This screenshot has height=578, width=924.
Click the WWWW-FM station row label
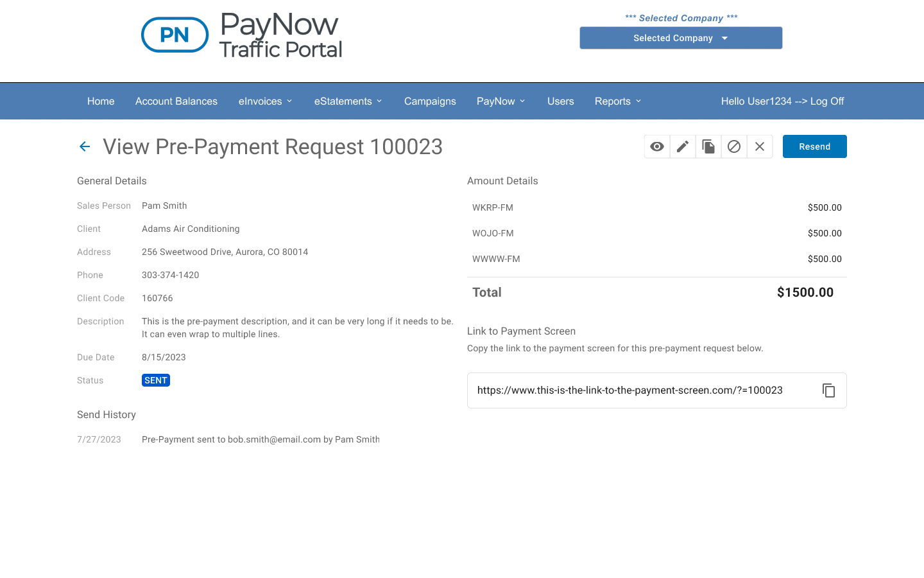(x=496, y=259)
